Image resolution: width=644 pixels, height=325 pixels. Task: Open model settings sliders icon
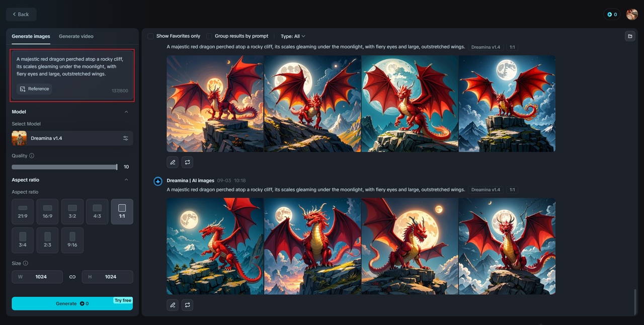[126, 138]
